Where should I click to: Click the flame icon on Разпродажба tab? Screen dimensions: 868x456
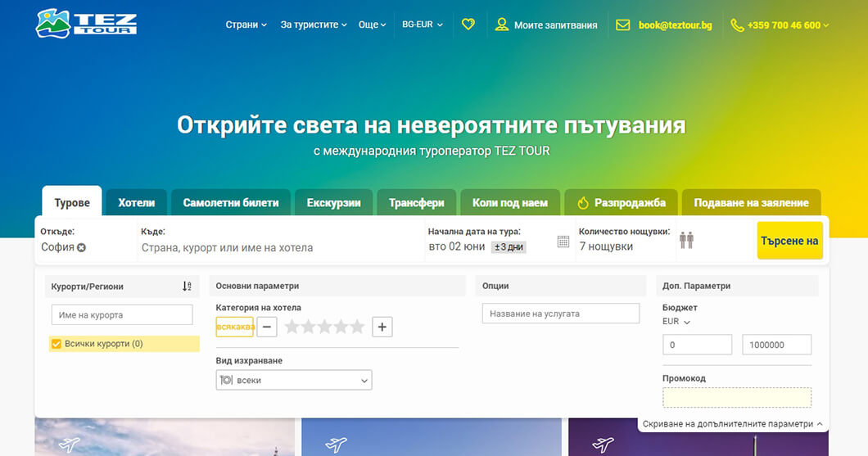coord(583,203)
